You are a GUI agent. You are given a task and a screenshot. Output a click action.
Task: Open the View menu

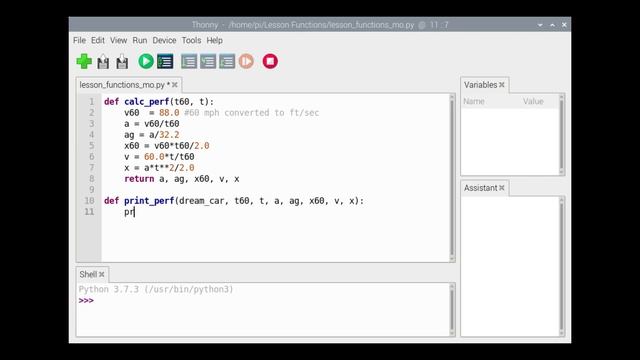point(118,40)
